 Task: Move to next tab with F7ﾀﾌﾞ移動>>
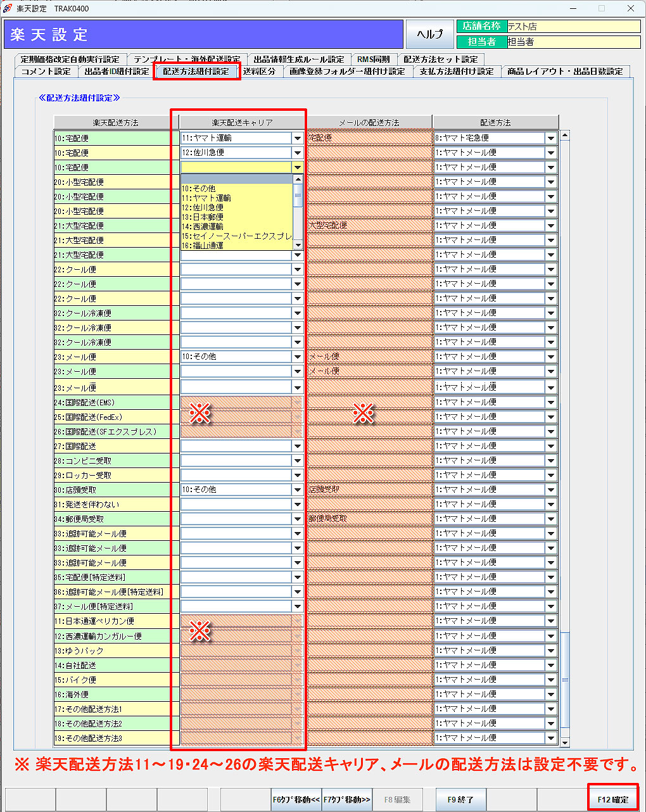point(347,799)
